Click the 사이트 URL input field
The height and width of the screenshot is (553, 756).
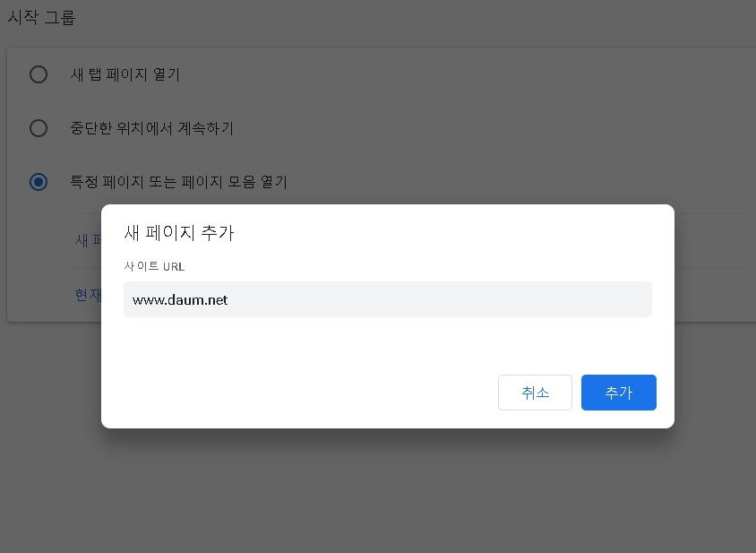click(x=388, y=299)
